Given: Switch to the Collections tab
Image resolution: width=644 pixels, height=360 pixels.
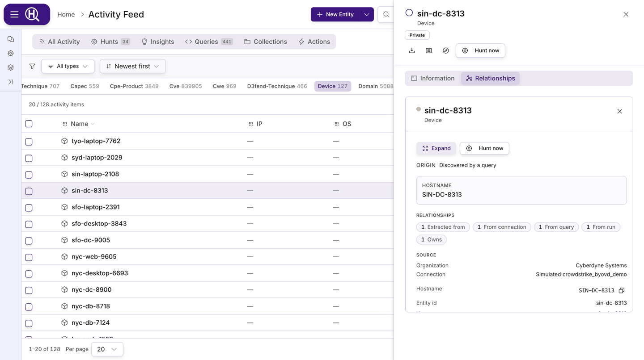Looking at the screenshot, I should point(266,42).
